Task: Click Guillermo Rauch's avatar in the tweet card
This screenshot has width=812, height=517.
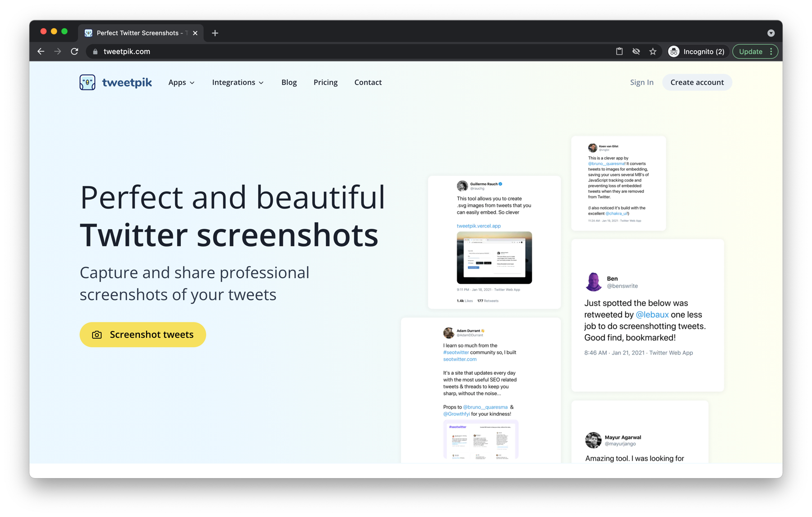Action: point(462,186)
